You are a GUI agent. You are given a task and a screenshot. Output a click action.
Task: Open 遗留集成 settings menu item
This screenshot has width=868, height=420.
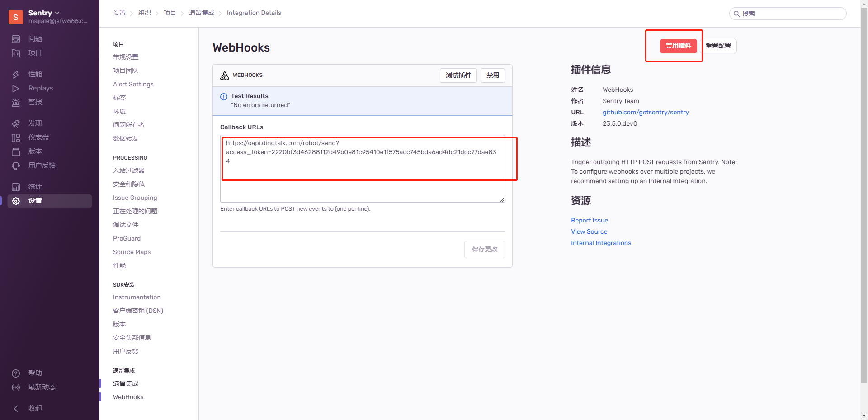[x=126, y=383]
